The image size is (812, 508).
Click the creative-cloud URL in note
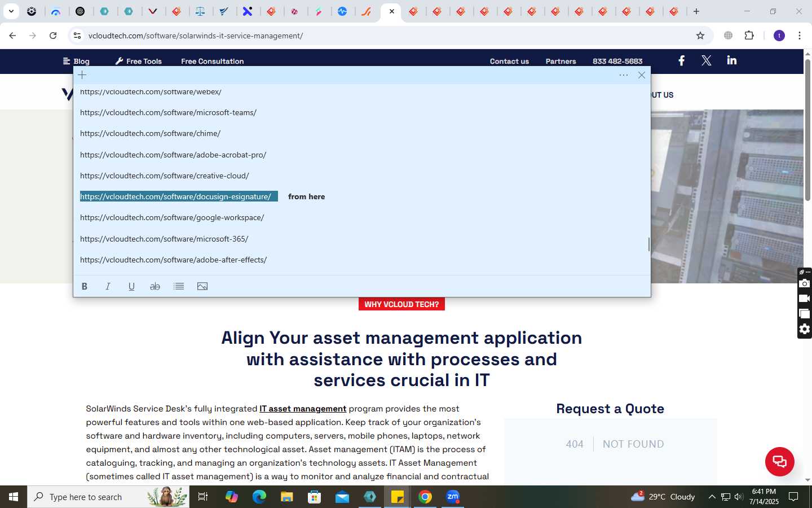pos(164,176)
